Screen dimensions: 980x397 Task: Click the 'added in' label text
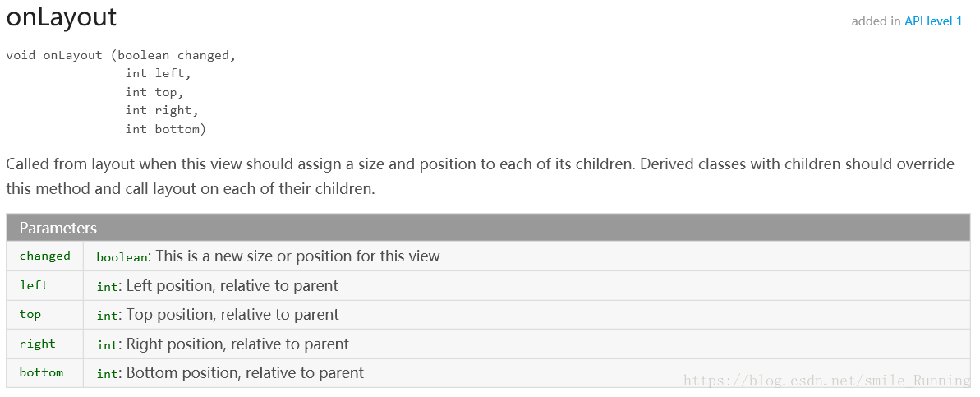pos(876,21)
